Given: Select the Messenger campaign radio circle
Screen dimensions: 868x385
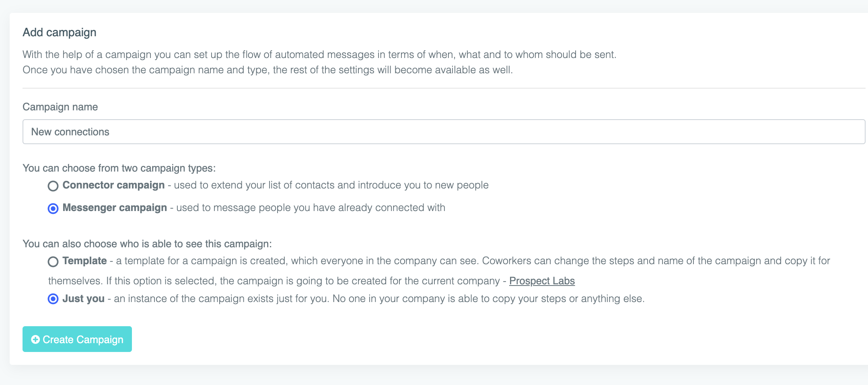Looking at the screenshot, I should pyautogui.click(x=53, y=208).
